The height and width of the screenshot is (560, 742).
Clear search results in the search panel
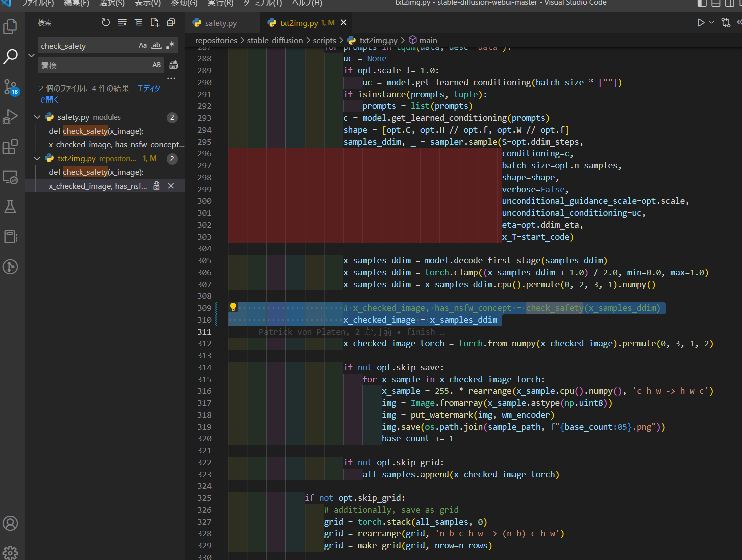[x=122, y=22]
